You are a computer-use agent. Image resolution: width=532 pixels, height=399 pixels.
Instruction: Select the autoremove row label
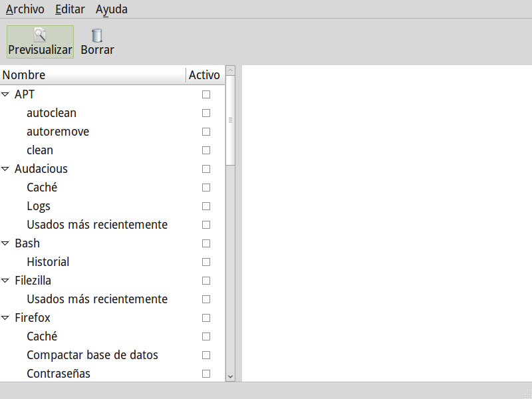pyautogui.click(x=58, y=132)
